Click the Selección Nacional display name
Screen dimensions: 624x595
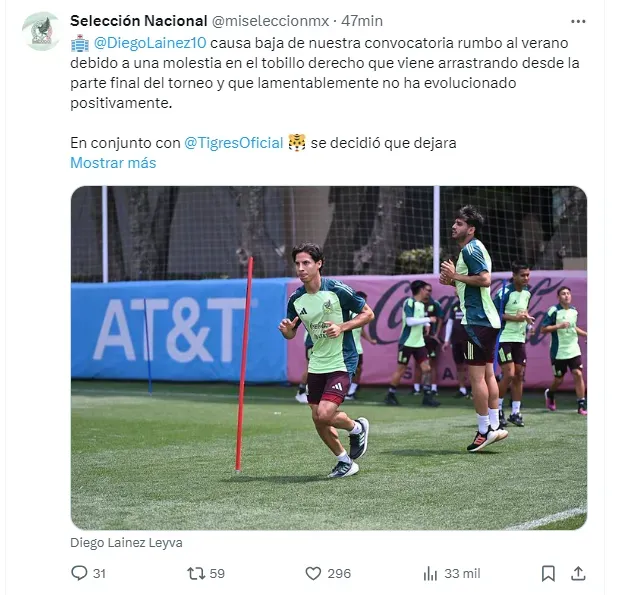(x=138, y=21)
